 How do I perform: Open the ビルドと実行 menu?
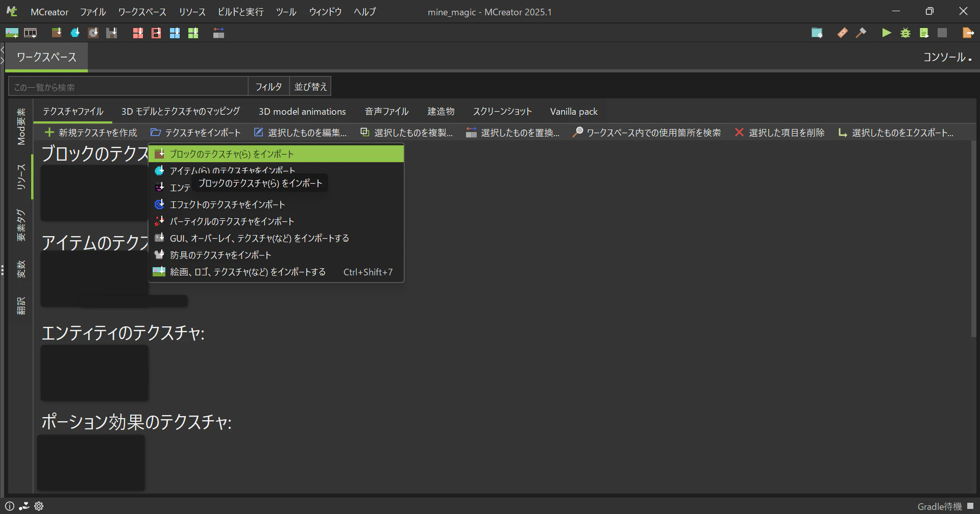[x=240, y=12]
